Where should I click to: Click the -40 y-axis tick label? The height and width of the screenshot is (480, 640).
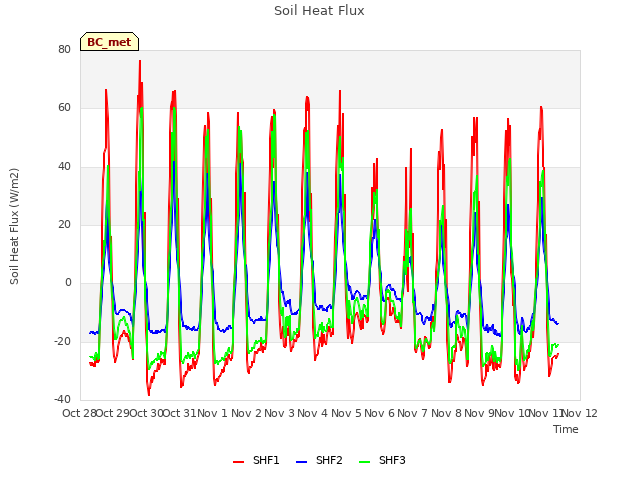(x=62, y=399)
